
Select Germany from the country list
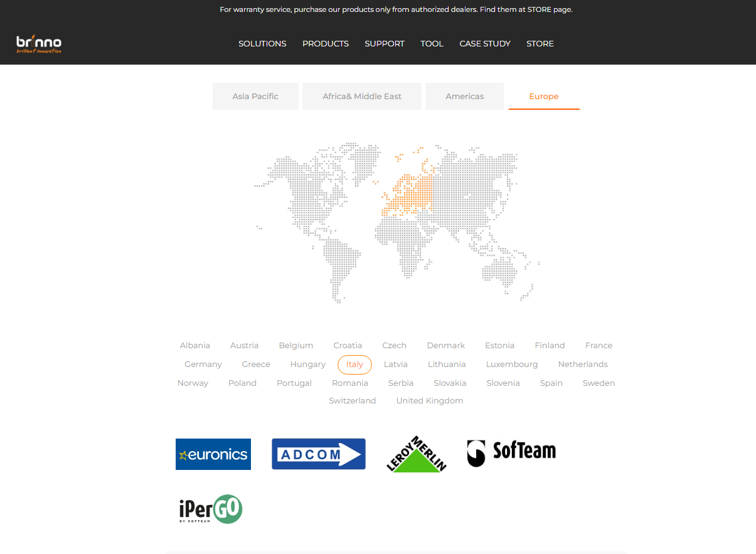tap(203, 365)
